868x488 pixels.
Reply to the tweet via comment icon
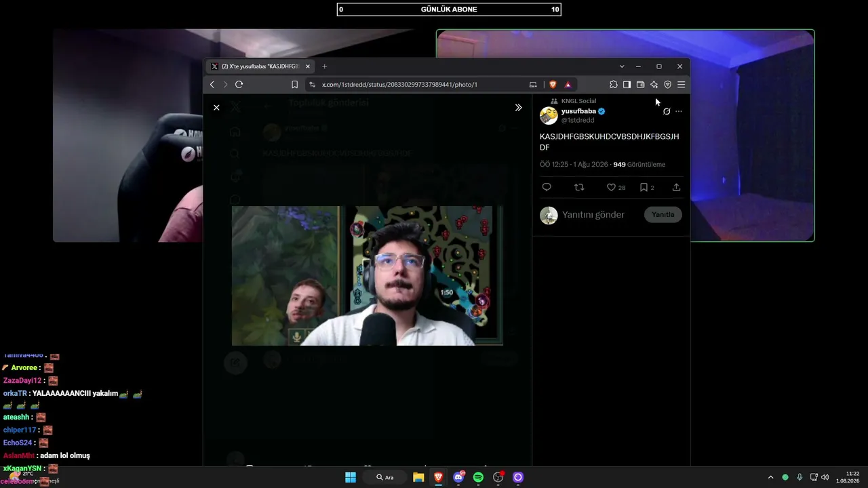(x=547, y=187)
